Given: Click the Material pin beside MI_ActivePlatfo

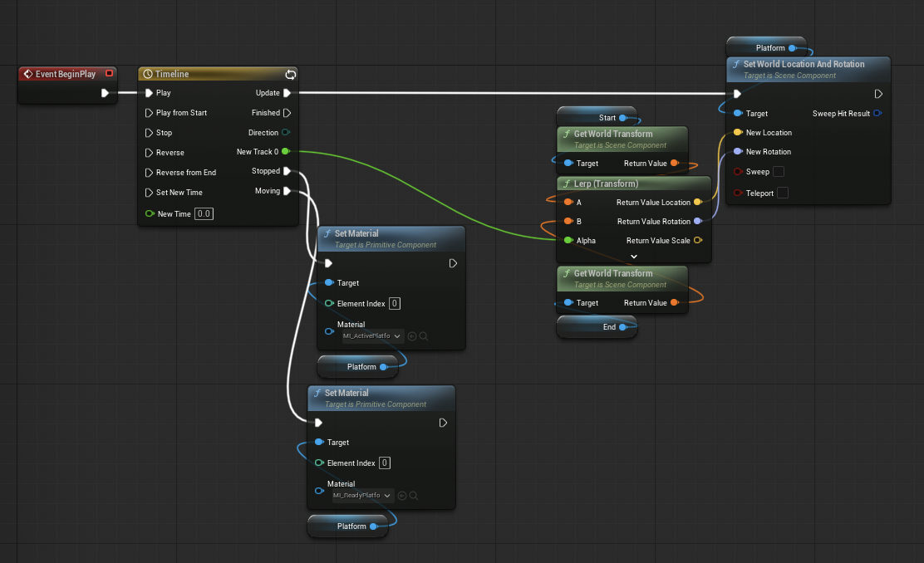Looking at the screenshot, I should [329, 331].
